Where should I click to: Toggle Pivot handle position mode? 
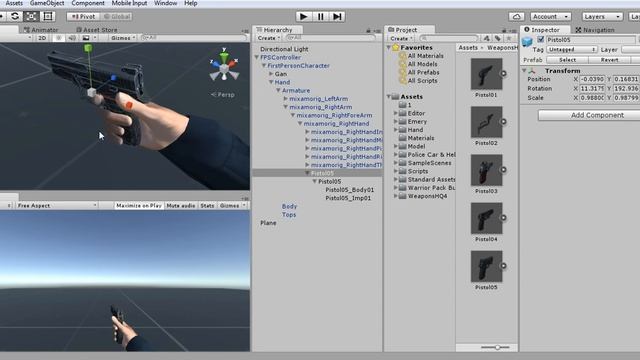[x=83, y=17]
